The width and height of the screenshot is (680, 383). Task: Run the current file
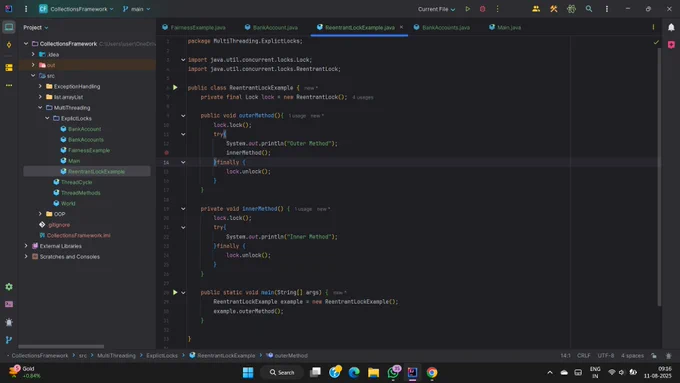(x=468, y=9)
